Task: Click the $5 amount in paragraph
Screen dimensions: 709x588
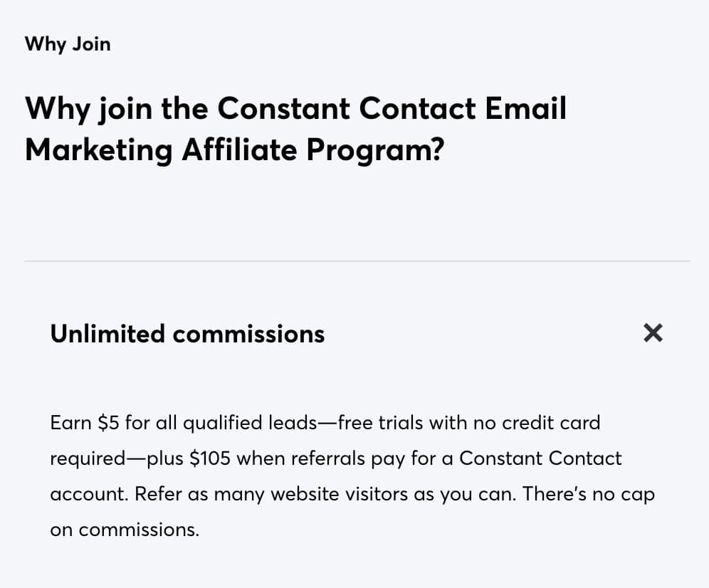Action: coord(108,423)
